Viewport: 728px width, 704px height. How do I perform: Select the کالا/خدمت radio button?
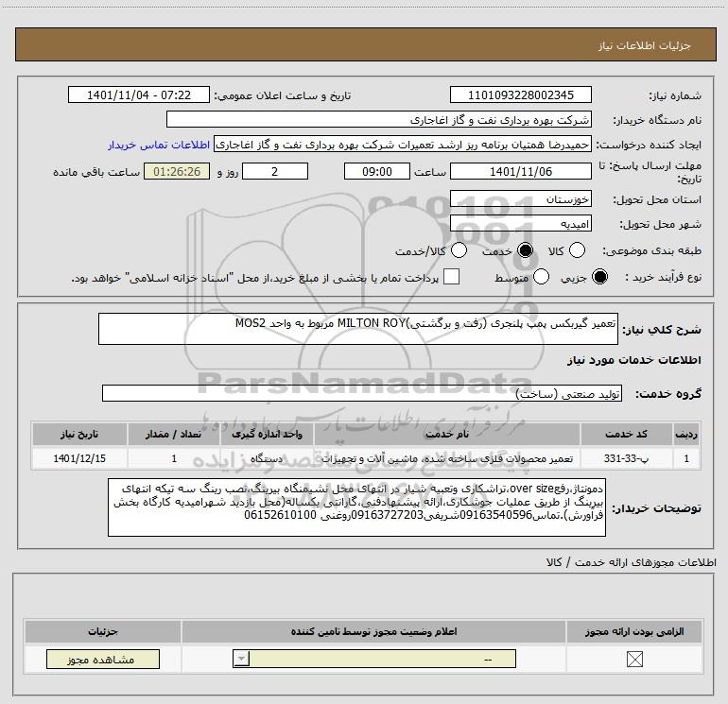[459, 250]
